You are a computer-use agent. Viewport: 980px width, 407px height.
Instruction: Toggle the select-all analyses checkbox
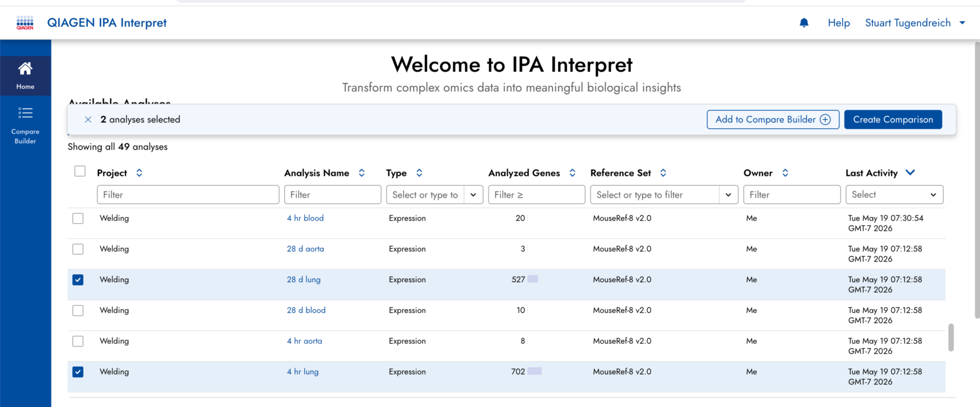click(80, 171)
